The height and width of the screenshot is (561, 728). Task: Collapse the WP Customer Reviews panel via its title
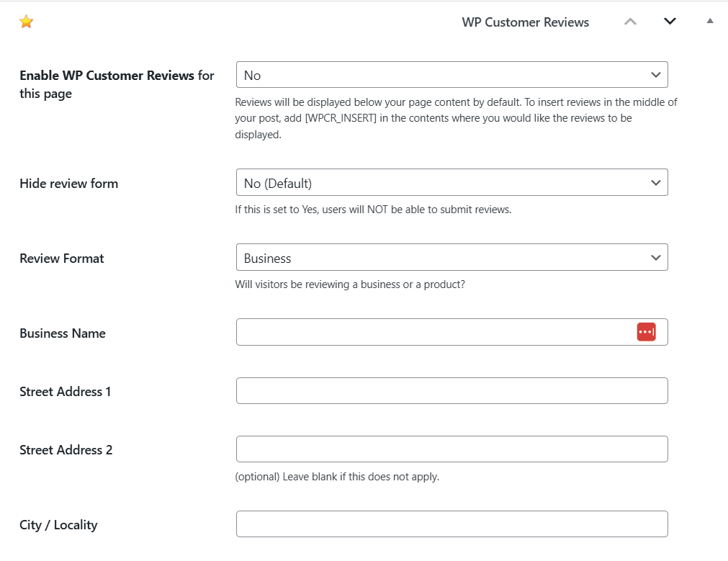click(525, 22)
